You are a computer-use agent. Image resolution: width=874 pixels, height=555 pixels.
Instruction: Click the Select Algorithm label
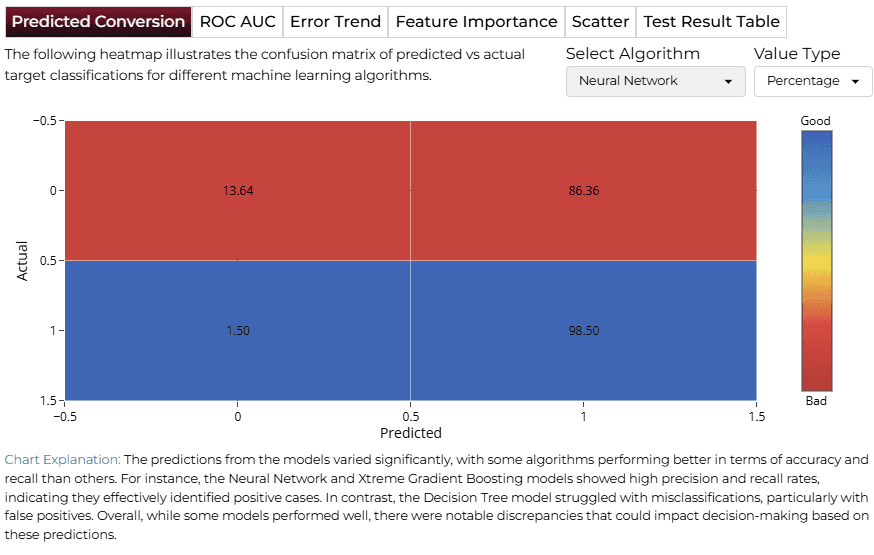633,53
